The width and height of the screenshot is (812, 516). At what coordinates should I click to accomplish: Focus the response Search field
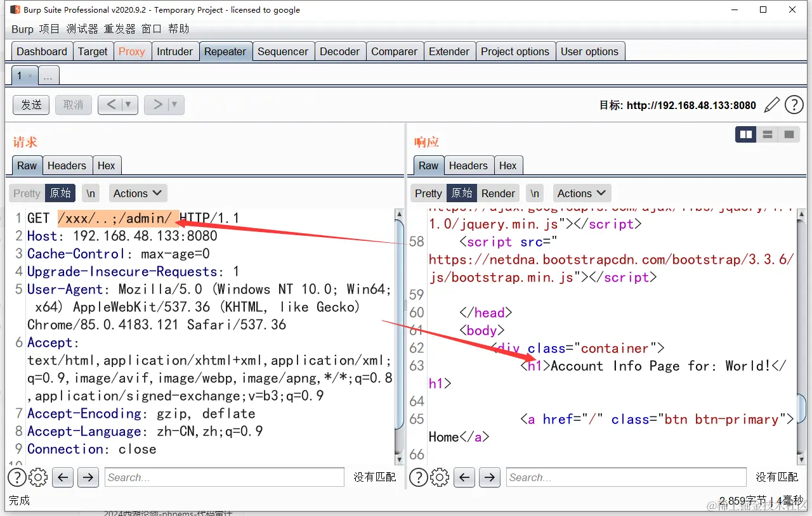coord(626,477)
